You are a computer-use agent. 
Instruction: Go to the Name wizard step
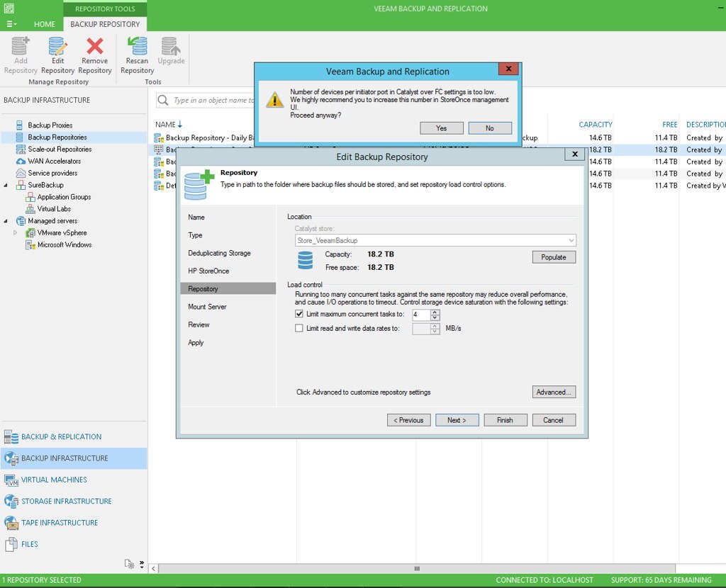coord(196,217)
